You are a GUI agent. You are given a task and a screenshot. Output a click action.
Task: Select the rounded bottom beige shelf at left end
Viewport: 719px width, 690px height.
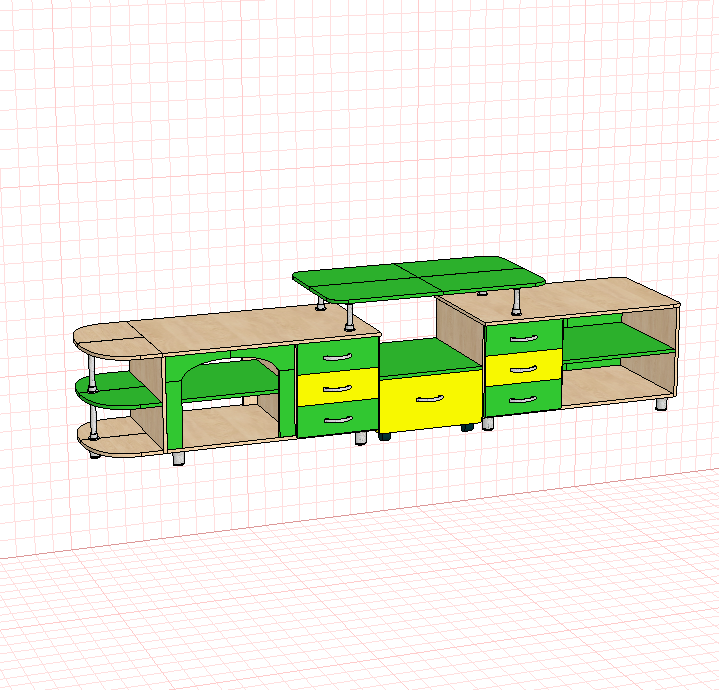(120, 438)
